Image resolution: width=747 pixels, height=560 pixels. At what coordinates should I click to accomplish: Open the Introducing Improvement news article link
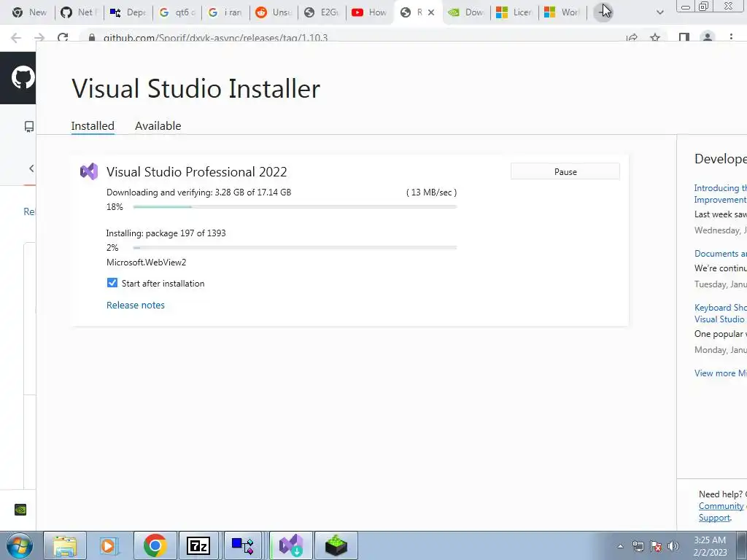click(x=720, y=194)
